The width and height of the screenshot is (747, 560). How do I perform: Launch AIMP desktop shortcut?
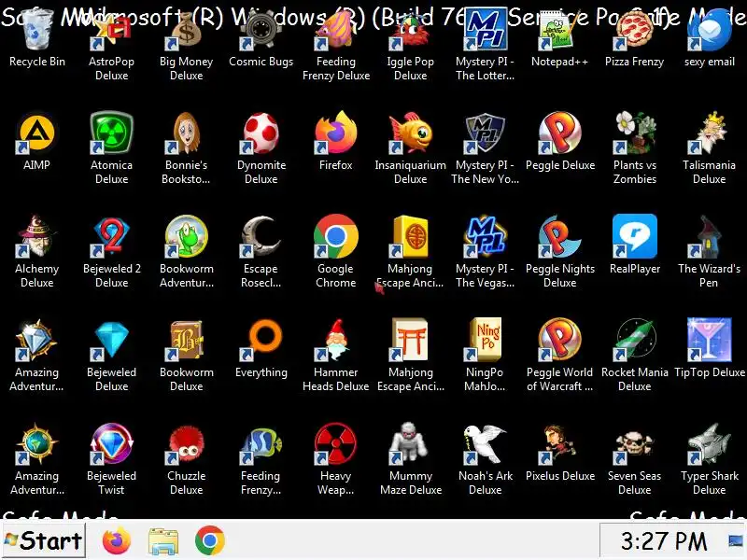tap(36, 133)
